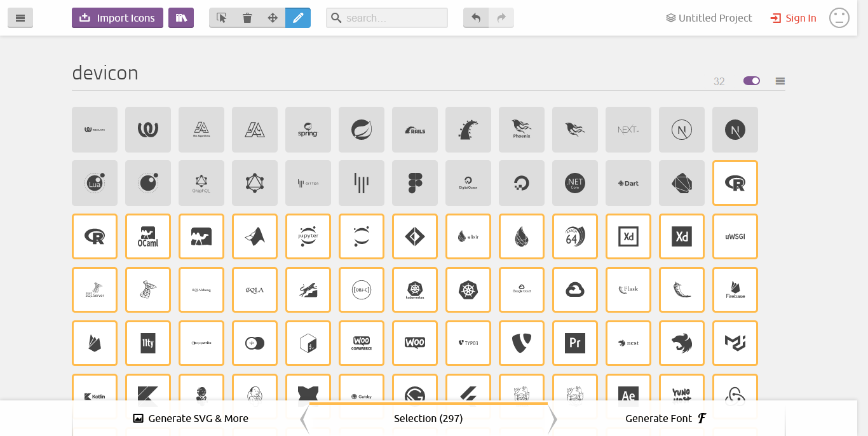Screen dimensions: 868x436
Task: Select the Figma icon
Action: 415,183
